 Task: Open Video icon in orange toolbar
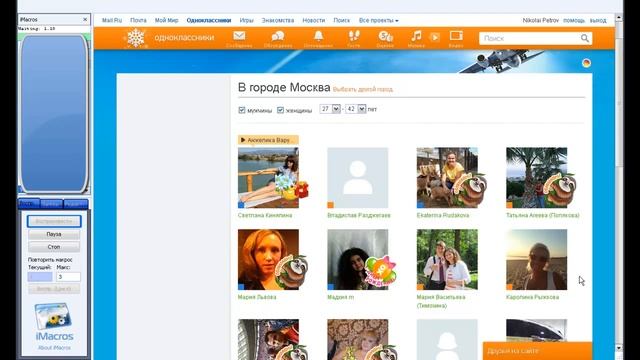pos(456,36)
